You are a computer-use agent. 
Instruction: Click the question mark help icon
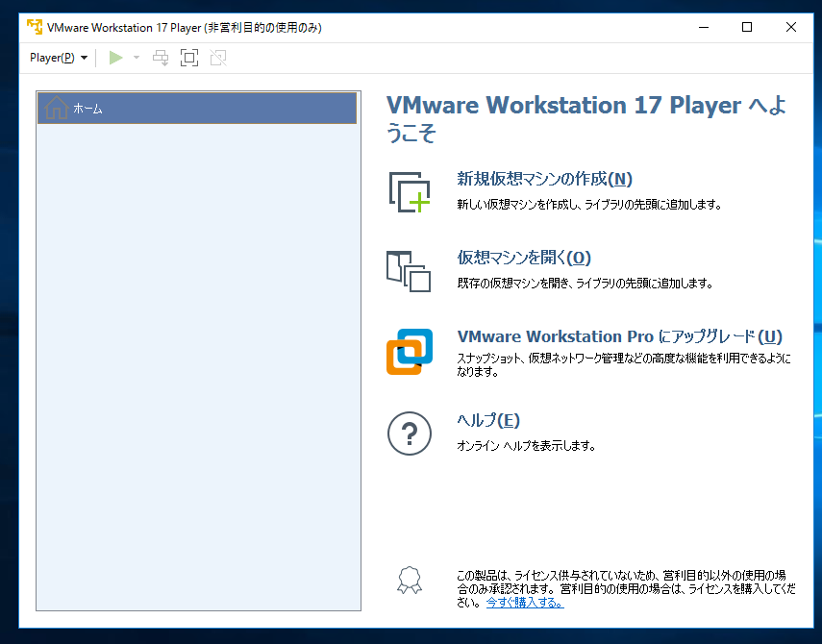410,433
